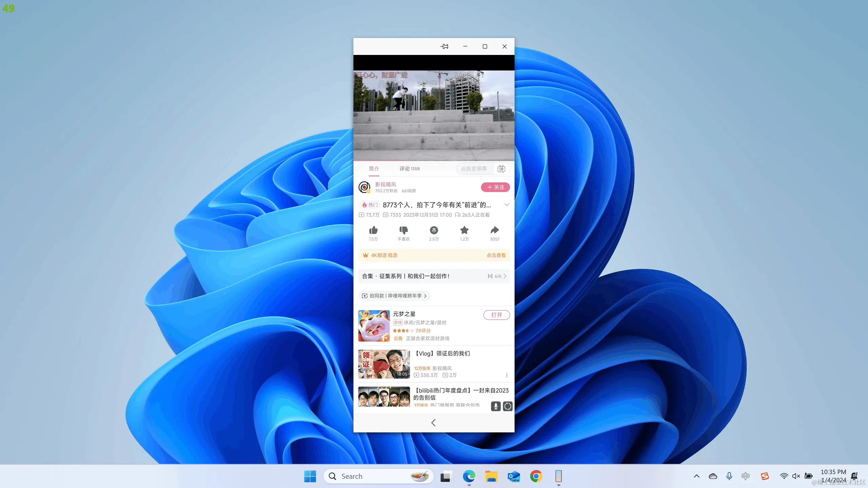This screenshot has height=488, width=868.
Task: Click the share arrow icon
Action: pos(495,231)
